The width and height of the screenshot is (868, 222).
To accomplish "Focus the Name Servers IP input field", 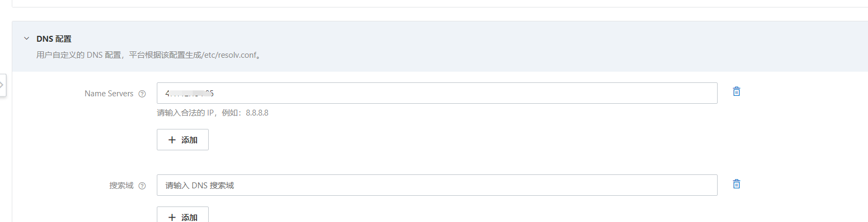I will 437,93.
